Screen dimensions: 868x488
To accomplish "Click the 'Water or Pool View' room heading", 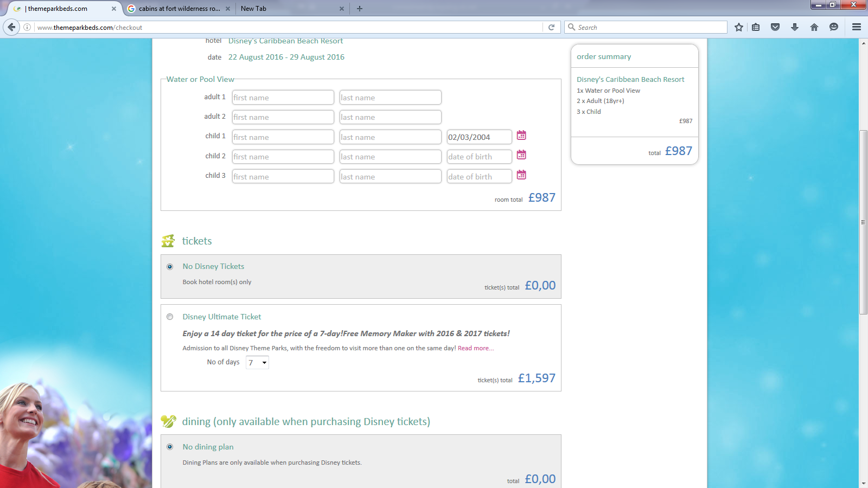I will (x=200, y=79).
